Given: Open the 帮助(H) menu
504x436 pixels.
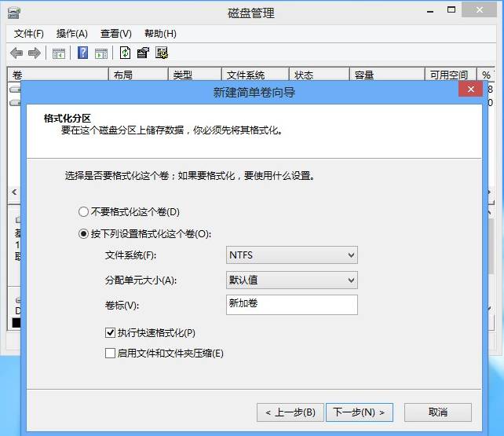Looking at the screenshot, I should point(160,34).
